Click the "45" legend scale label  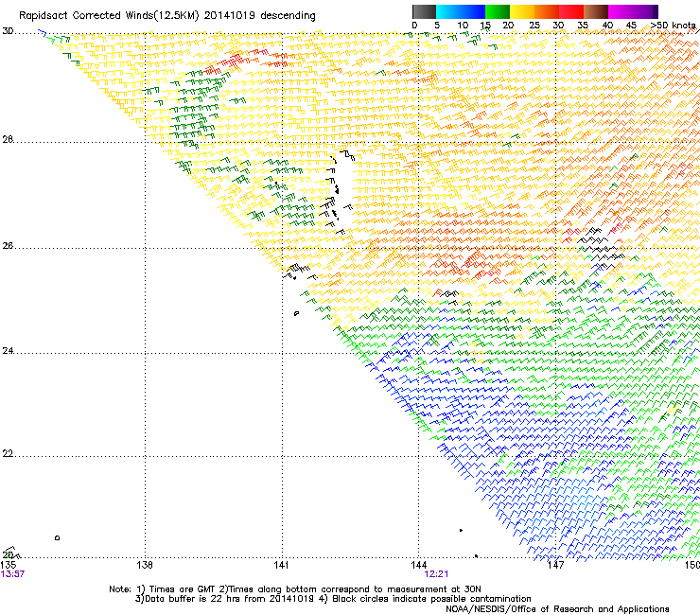(x=631, y=26)
